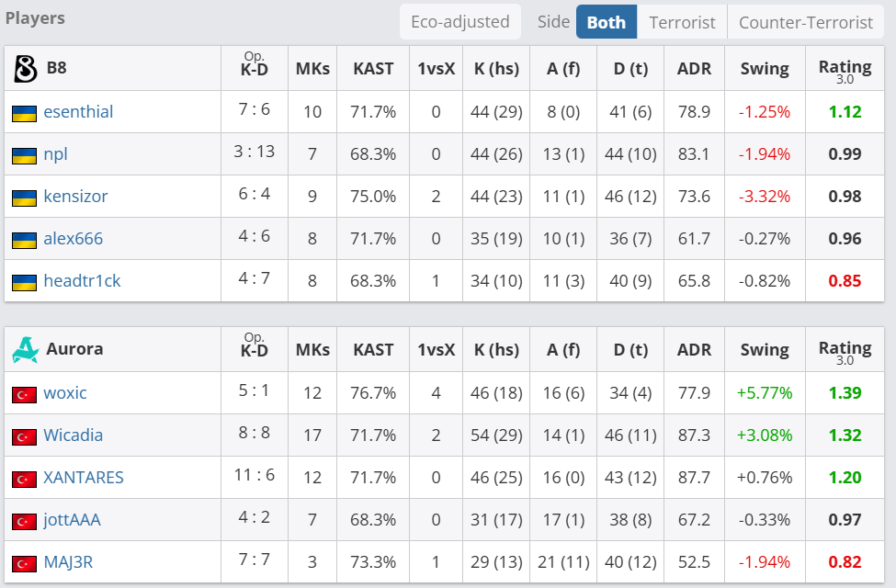Select the Both sides filter
This screenshot has width=896, height=588.
[x=607, y=22]
